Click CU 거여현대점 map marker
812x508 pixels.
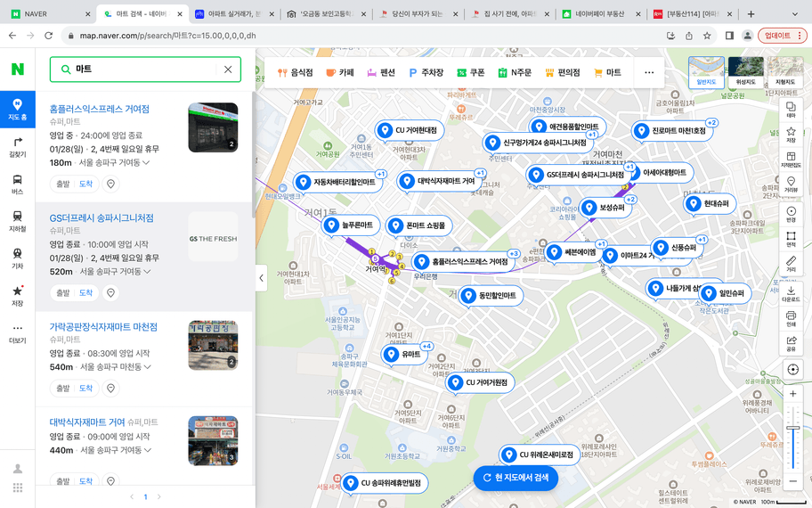pyautogui.click(x=409, y=130)
